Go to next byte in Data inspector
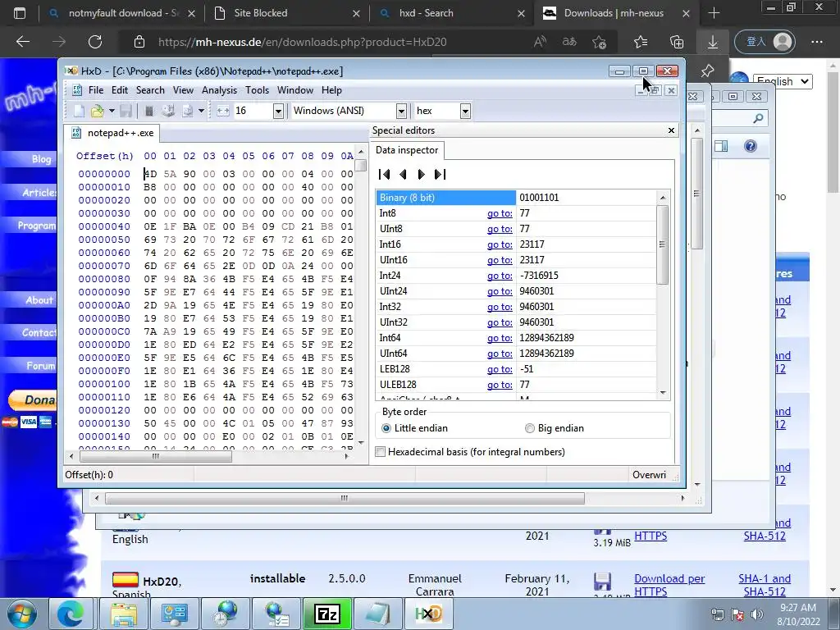The image size is (840, 630). pos(422,174)
